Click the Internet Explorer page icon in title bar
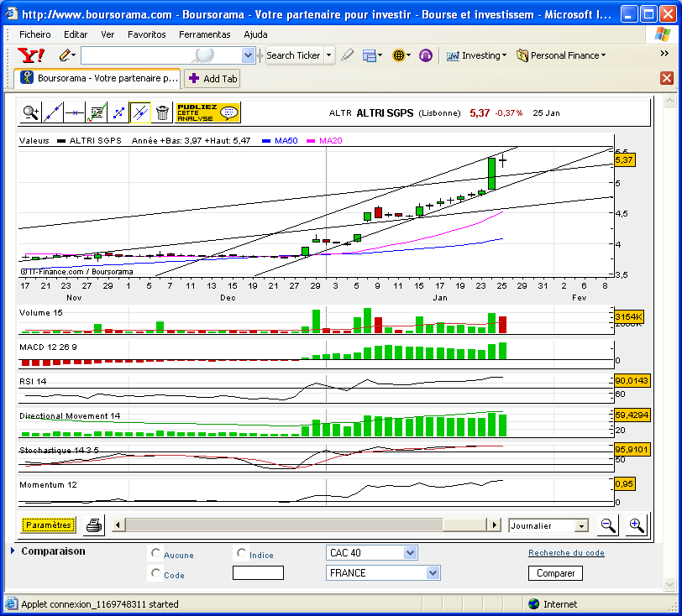Image resolution: width=682 pixels, height=616 pixels. [11, 14]
